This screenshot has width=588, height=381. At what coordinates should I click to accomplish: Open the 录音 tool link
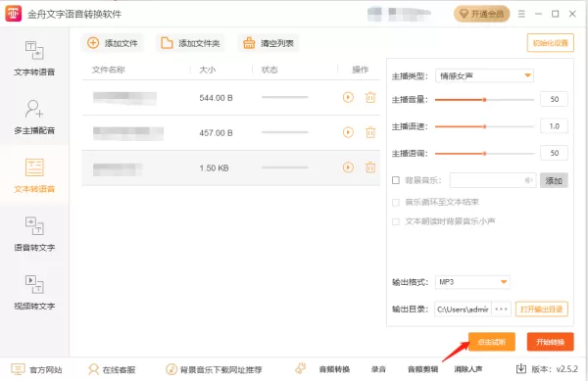pos(378,369)
